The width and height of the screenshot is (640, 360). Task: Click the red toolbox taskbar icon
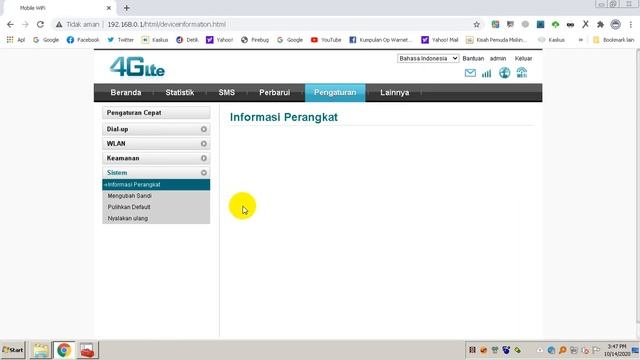click(x=87, y=350)
